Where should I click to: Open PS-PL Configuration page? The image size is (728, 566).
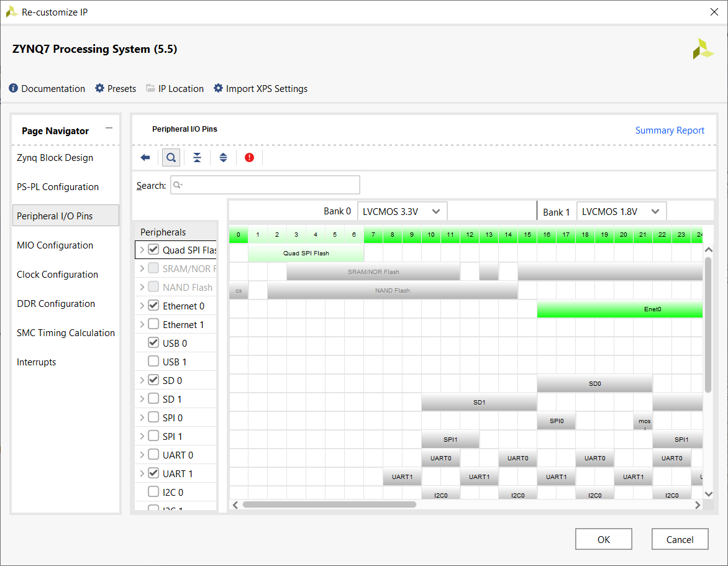pos(58,186)
